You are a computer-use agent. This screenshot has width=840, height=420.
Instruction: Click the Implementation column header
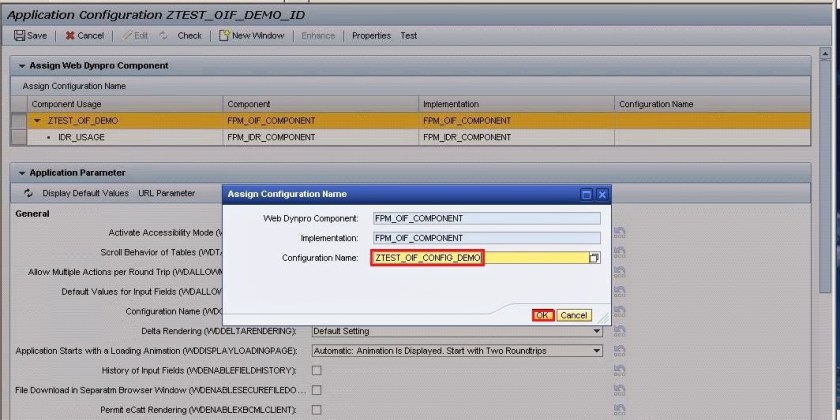pos(516,104)
